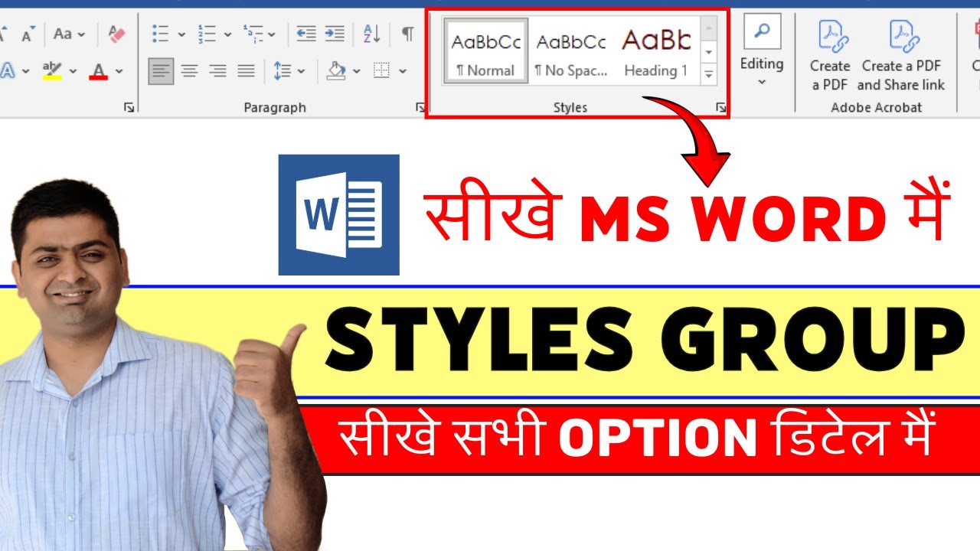Sort text A to Z
The width and height of the screenshot is (980, 551).
click(372, 34)
